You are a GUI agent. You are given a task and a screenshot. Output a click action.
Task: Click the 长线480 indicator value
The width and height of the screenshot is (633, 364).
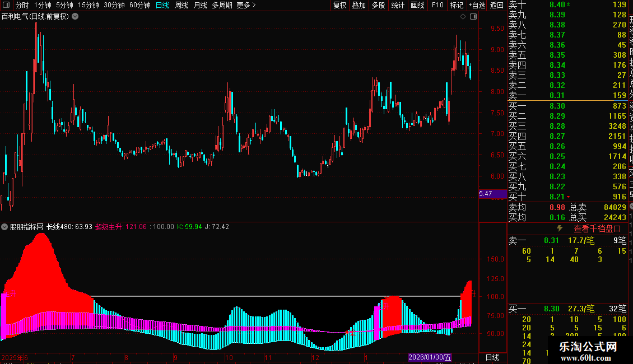tap(69, 227)
